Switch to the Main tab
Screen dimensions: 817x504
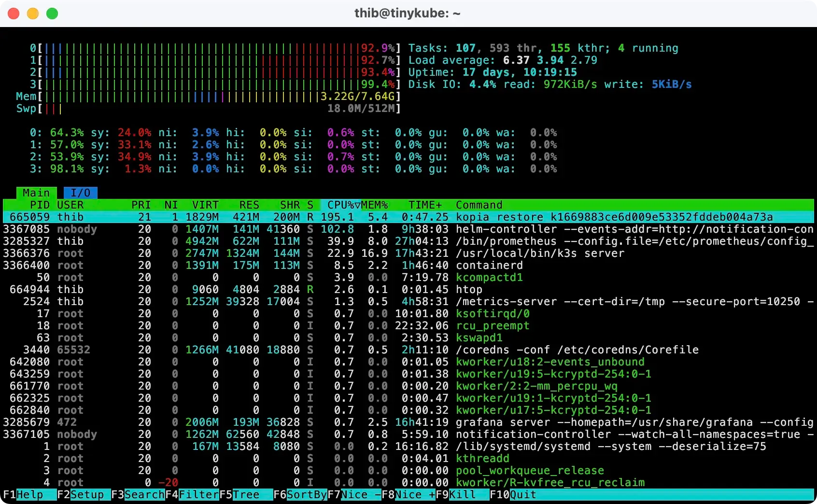click(x=36, y=193)
